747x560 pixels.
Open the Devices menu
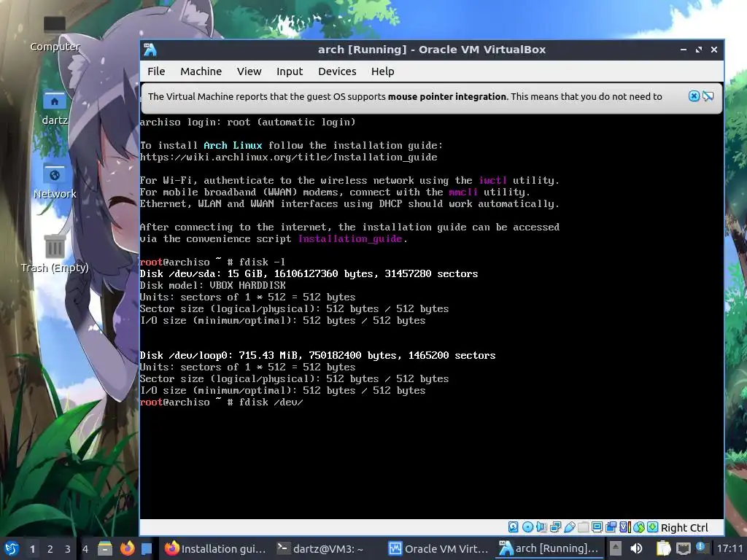pyautogui.click(x=337, y=71)
